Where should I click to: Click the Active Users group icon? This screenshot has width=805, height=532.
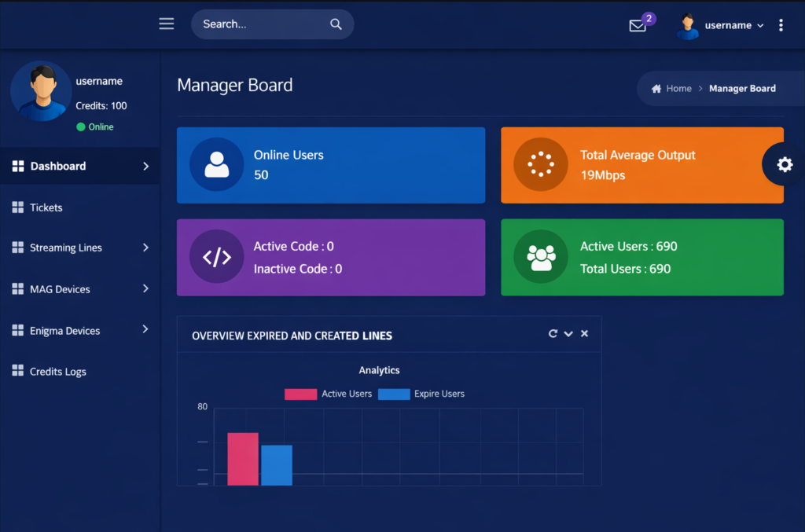coord(541,257)
